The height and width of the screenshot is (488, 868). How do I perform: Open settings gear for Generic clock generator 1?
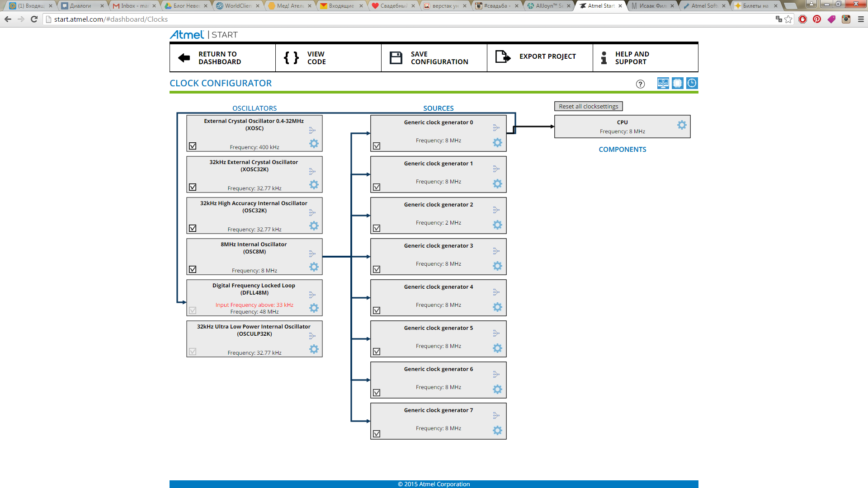497,184
